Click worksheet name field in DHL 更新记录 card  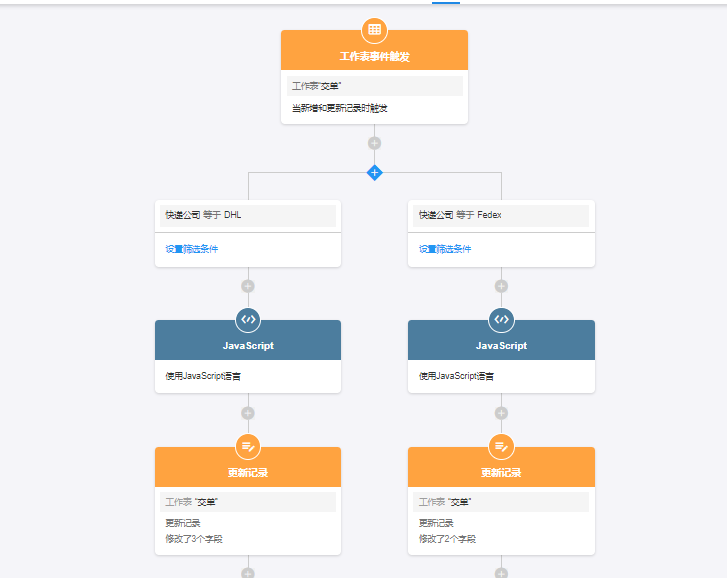tap(248, 502)
